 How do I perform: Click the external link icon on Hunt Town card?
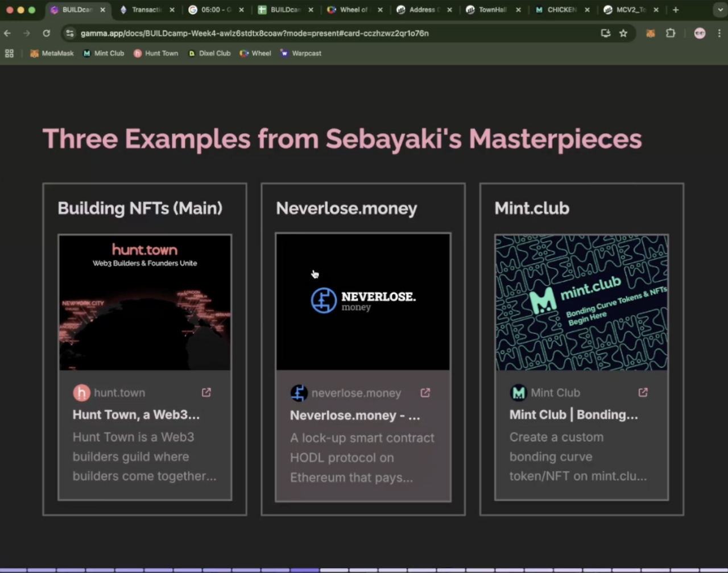tap(206, 392)
